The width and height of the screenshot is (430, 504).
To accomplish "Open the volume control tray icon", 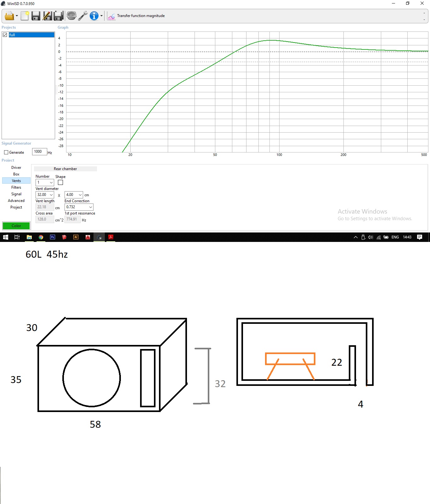I will pyautogui.click(x=371, y=237).
